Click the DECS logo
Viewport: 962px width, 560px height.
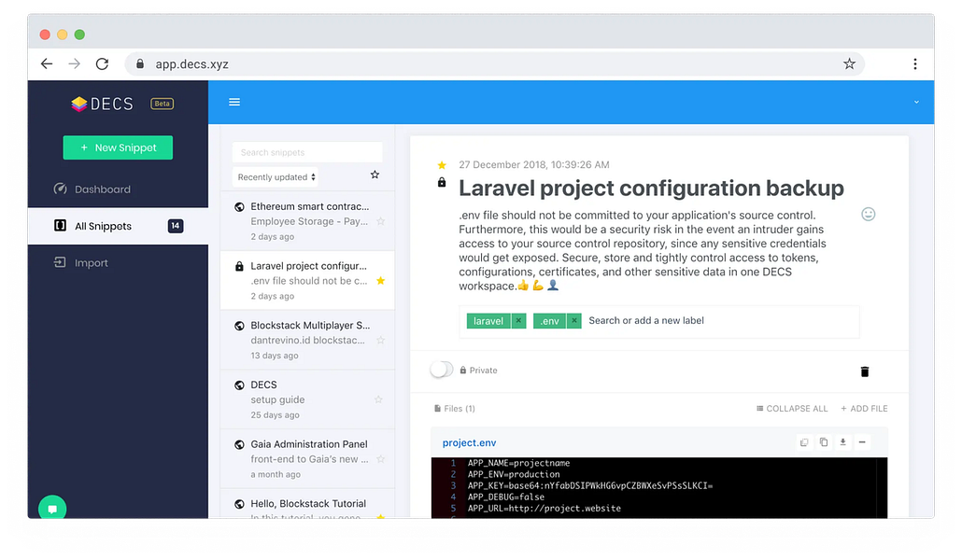pyautogui.click(x=102, y=104)
